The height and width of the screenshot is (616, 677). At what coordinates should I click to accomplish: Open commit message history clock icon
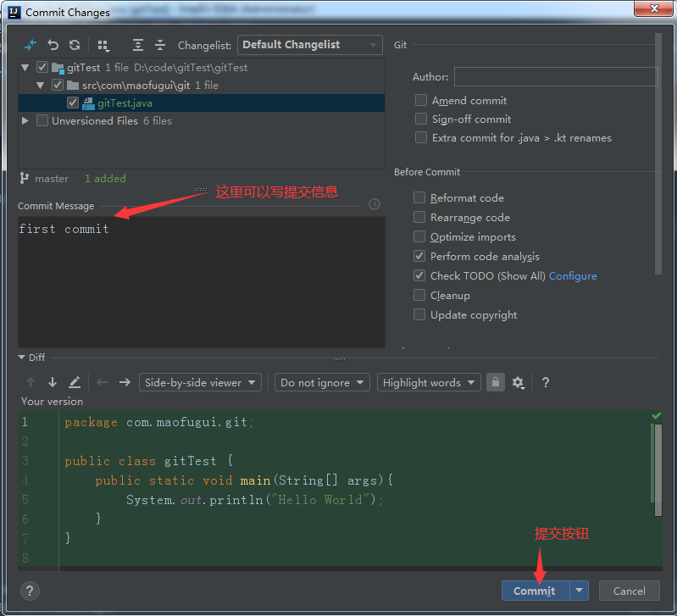(375, 204)
